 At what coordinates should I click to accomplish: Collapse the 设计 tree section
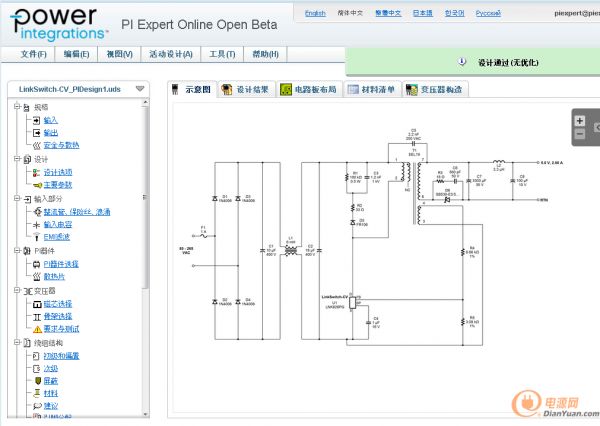click(16, 158)
